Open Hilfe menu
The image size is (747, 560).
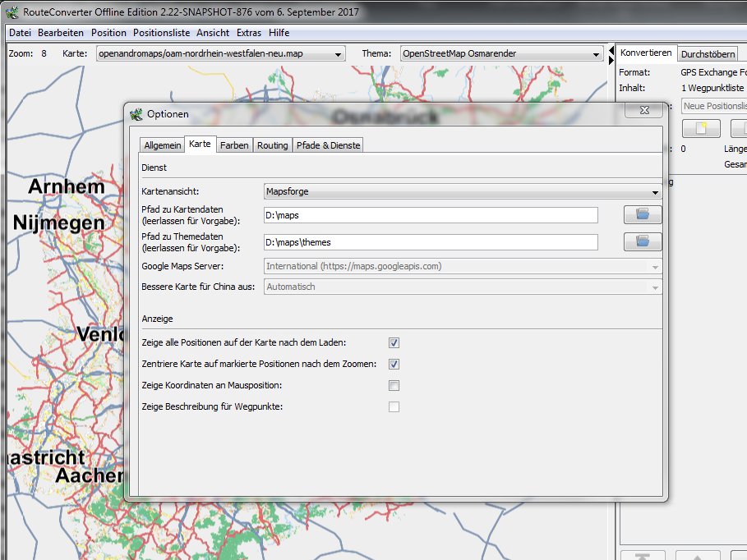pos(279,33)
